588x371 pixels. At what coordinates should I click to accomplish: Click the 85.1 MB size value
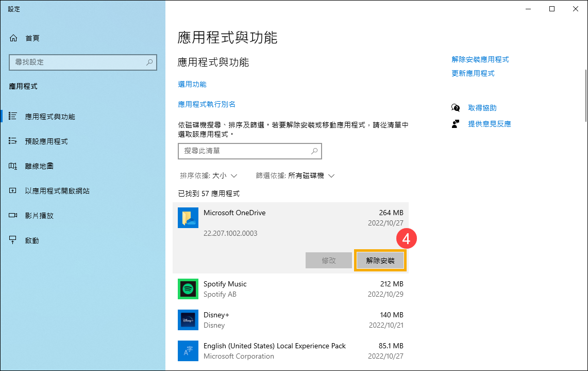pos(391,346)
